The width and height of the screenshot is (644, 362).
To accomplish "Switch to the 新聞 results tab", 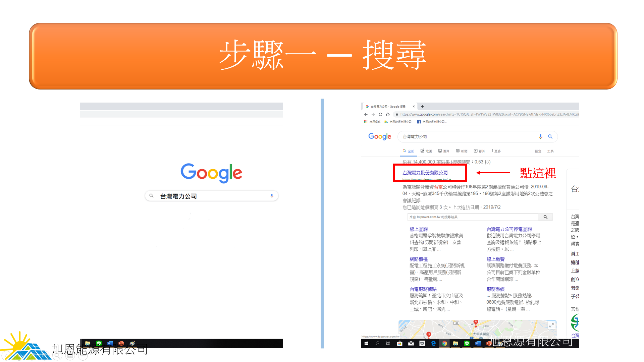I will click(462, 151).
